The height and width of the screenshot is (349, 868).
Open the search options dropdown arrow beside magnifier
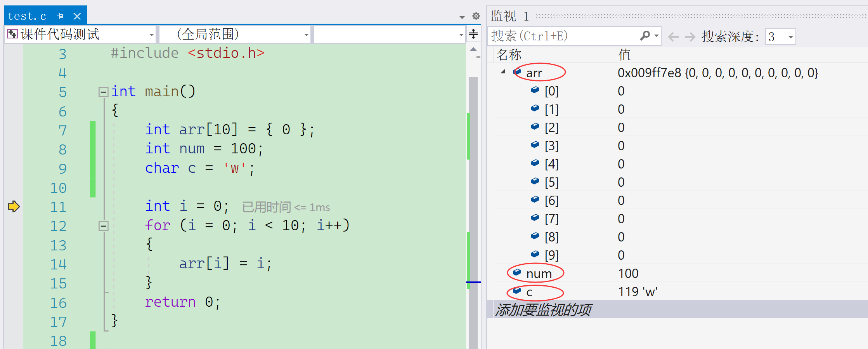tap(657, 36)
